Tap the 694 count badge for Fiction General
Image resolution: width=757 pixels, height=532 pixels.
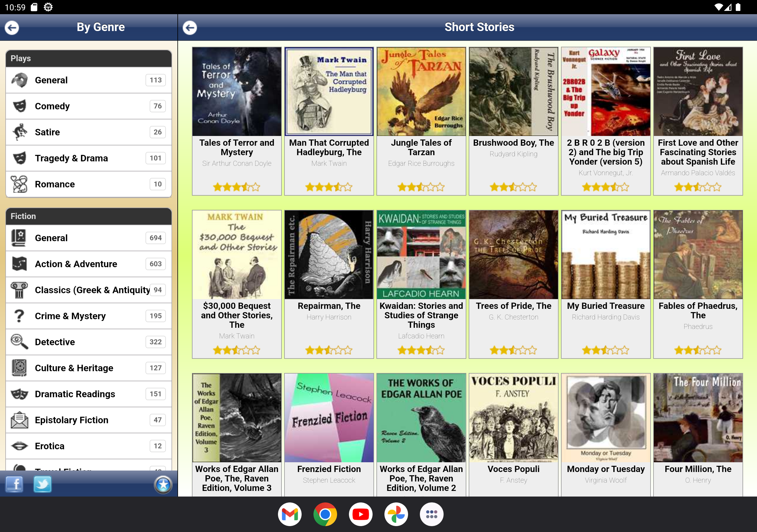(156, 238)
